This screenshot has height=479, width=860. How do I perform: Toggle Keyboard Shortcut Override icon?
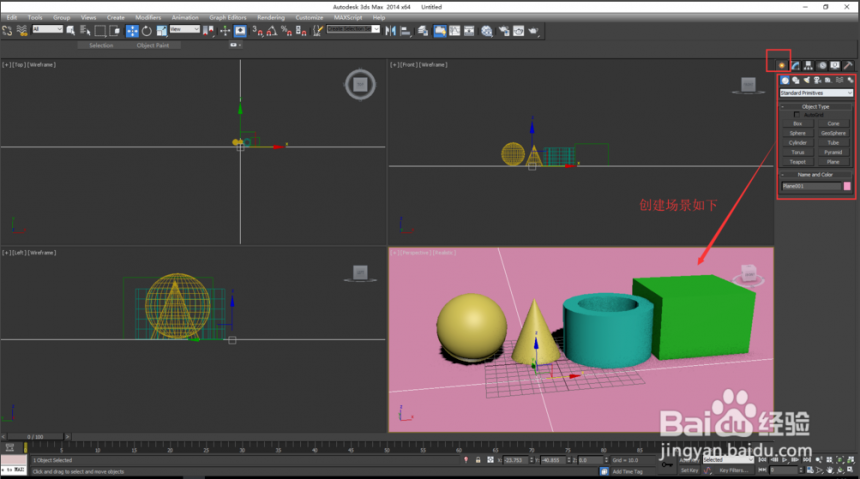240,31
